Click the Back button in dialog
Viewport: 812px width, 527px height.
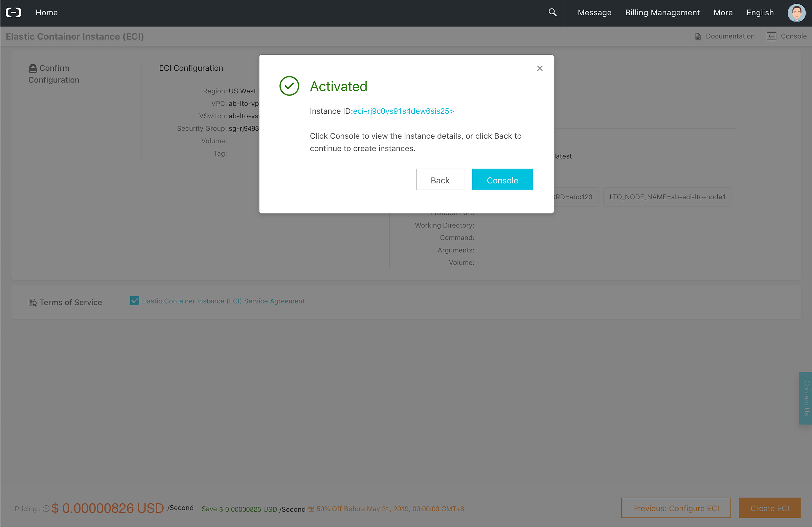pos(439,180)
